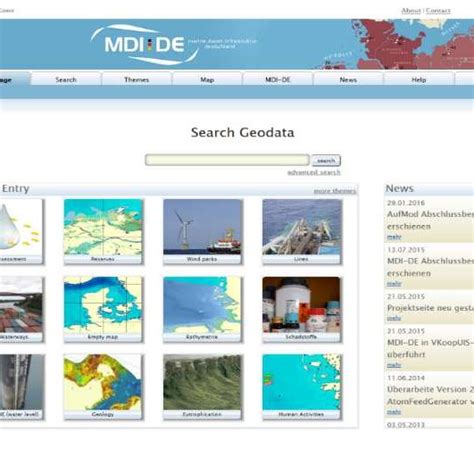
Task: Click the 11.06.2014 news date
Action: pos(406,378)
